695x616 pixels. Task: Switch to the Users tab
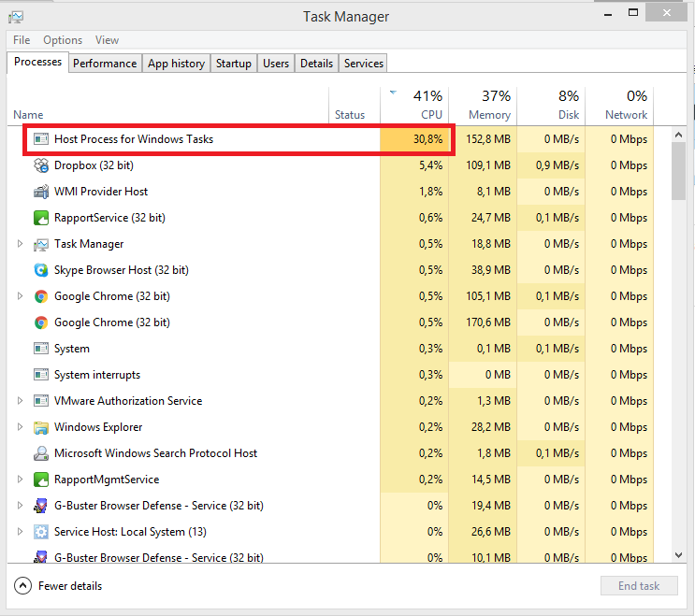click(x=276, y=64)
